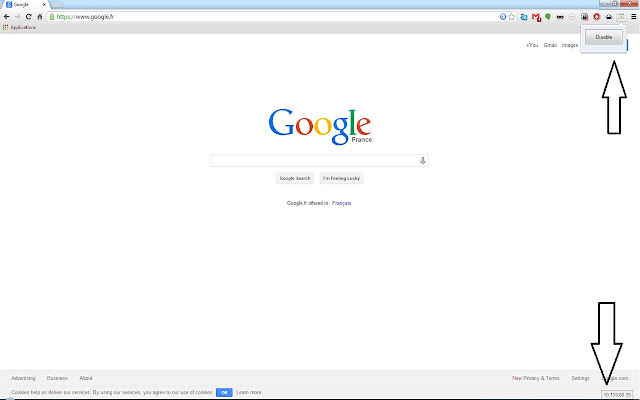The width and height of the screenshot is (640, 400).
Task: Click Learn more about cookies
Action: [x=249, y=392]
